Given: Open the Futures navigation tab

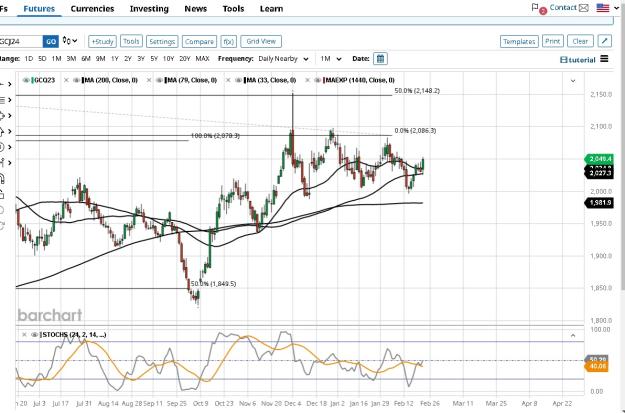Looking at the screenshot, I should (39, 8).
